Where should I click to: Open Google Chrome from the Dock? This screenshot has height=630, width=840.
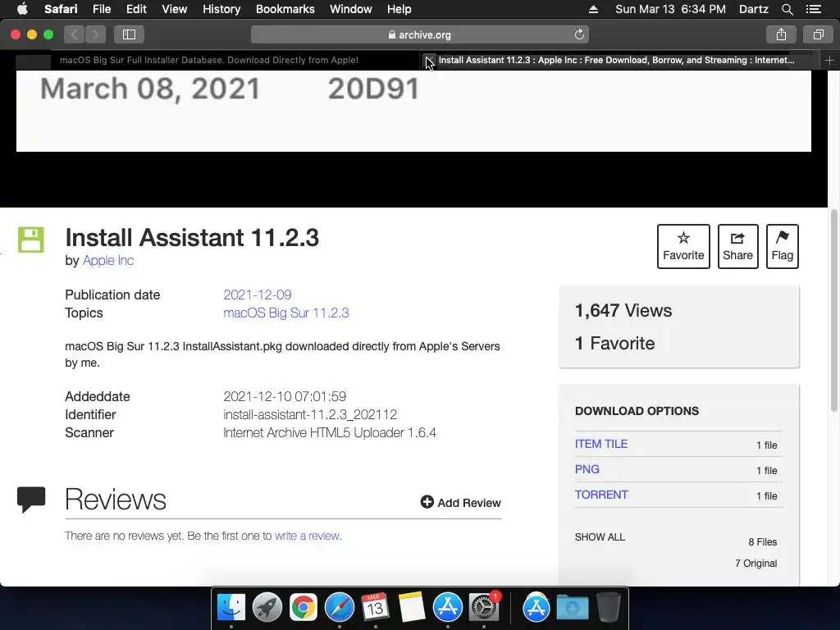click(x=304, y=608)
